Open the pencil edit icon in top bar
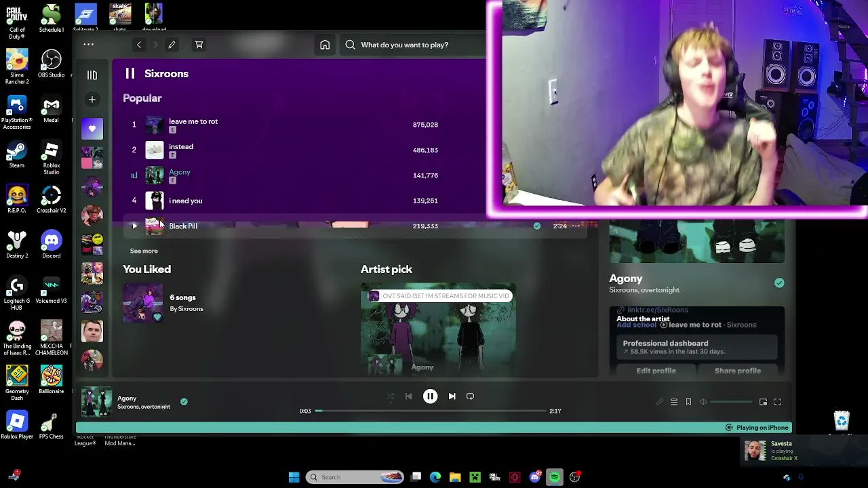This screenshot has height=488, width=868. [172, 45]
